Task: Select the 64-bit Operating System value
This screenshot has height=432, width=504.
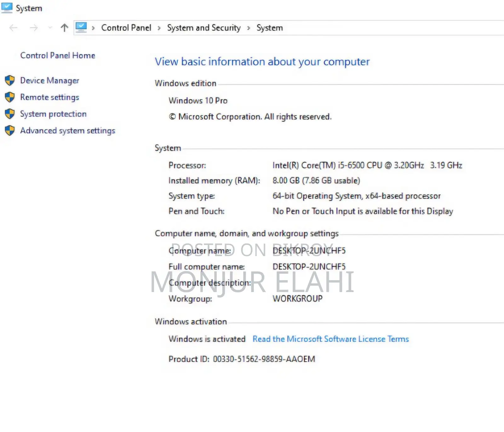Action: point(357,196)
